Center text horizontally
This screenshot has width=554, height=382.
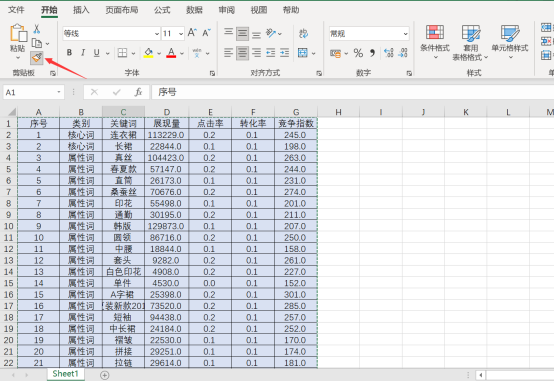[242, 53]
